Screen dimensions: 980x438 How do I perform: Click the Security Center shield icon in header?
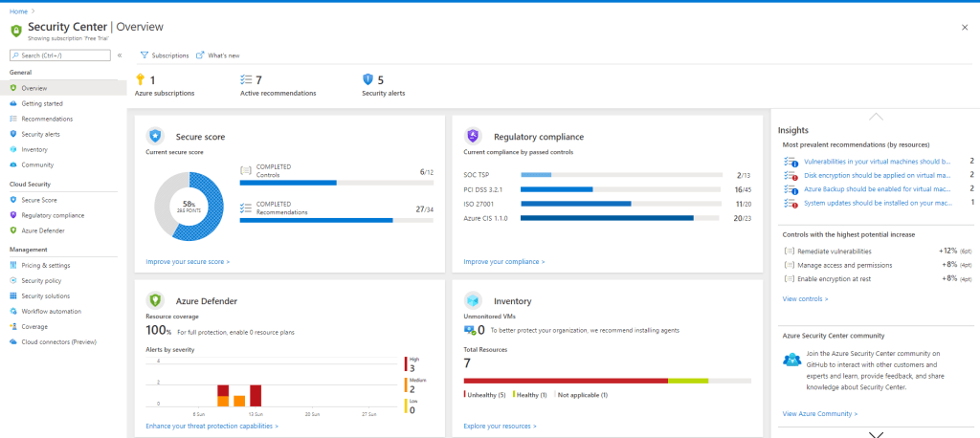pyautogui.click(x=15, y=30)
